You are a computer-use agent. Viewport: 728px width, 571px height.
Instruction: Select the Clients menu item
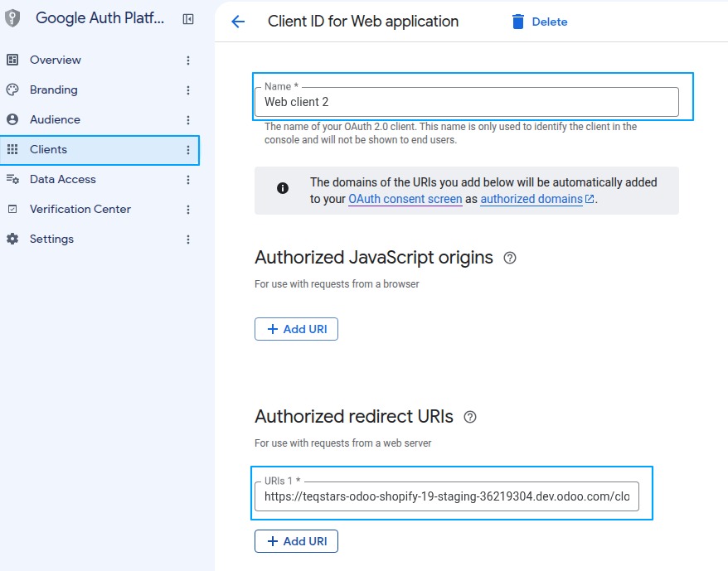click(x=48, y=149)
